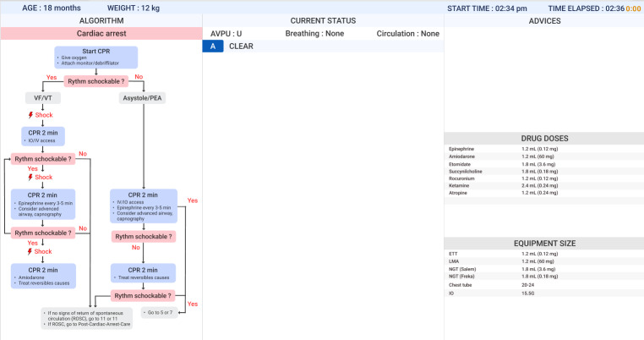This screenshot has height=340, width=644.
Task: Click the orange 0:00 counter
Action: pos(633,8)
